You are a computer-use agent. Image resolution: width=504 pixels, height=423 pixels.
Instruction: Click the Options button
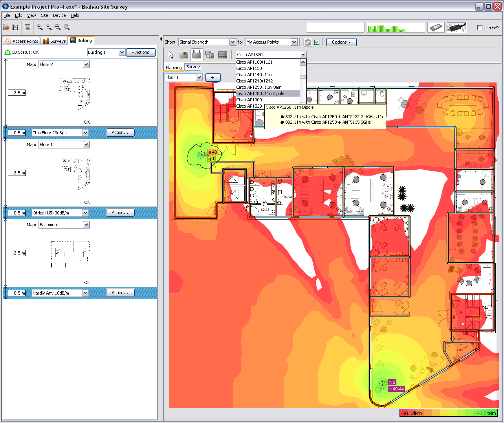tap(341, 42)
